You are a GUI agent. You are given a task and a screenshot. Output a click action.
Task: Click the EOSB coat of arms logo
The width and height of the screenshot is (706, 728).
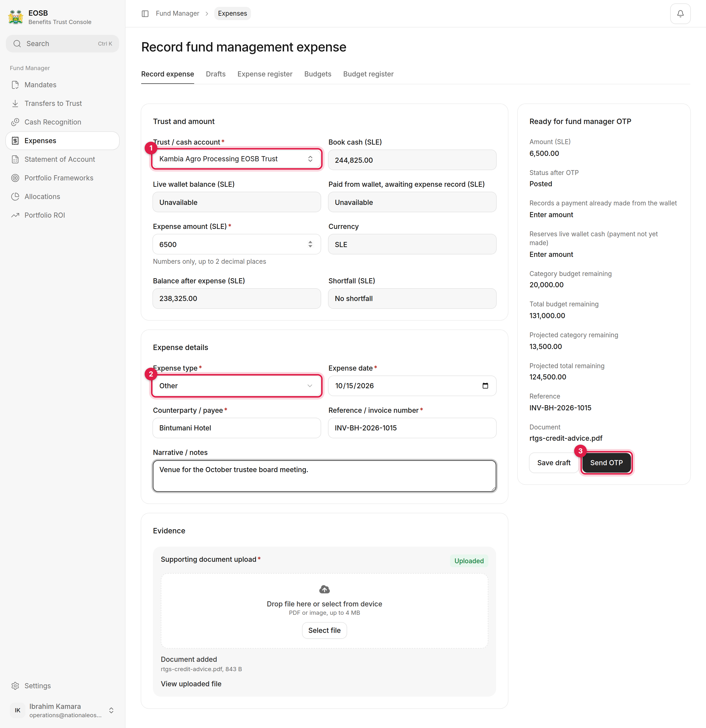[x=16, y=17]
